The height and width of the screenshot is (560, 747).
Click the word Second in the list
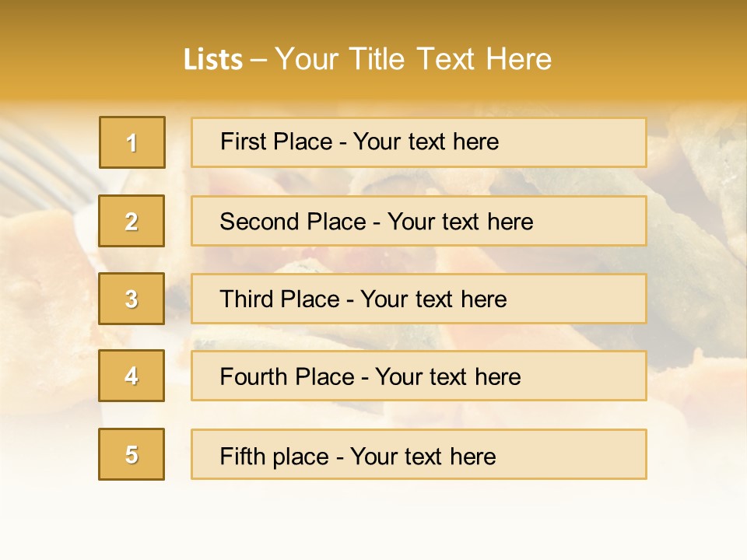click(260, 222)
